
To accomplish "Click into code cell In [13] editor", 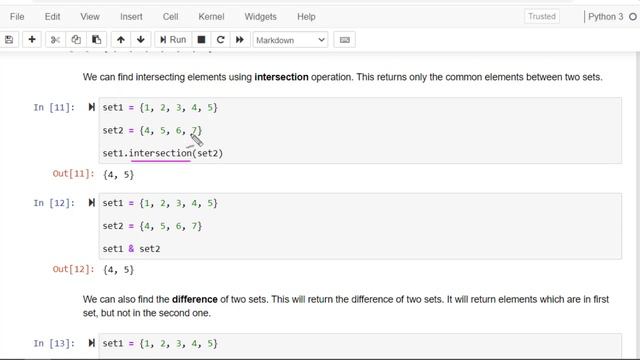I will point(360,346).
